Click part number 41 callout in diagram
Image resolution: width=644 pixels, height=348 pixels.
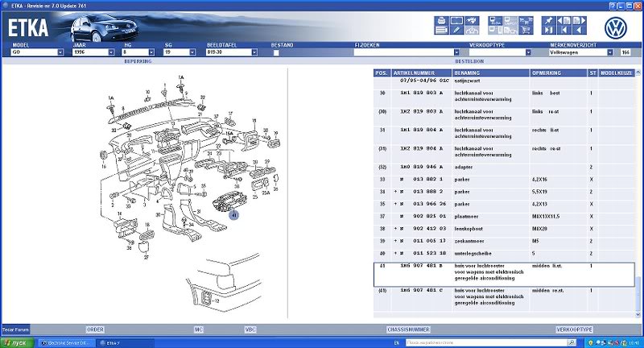pyautogui.click(x=233, y=215)
